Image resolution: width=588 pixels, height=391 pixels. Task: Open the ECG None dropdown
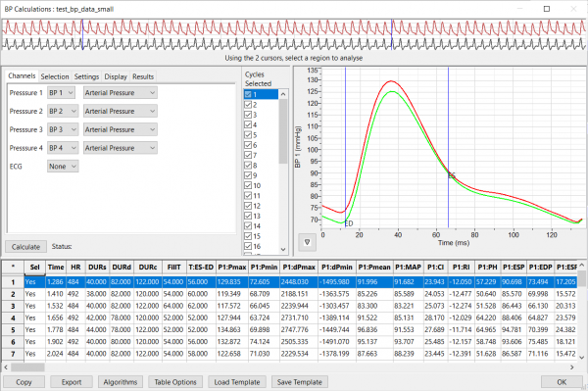tap(63, 166)
